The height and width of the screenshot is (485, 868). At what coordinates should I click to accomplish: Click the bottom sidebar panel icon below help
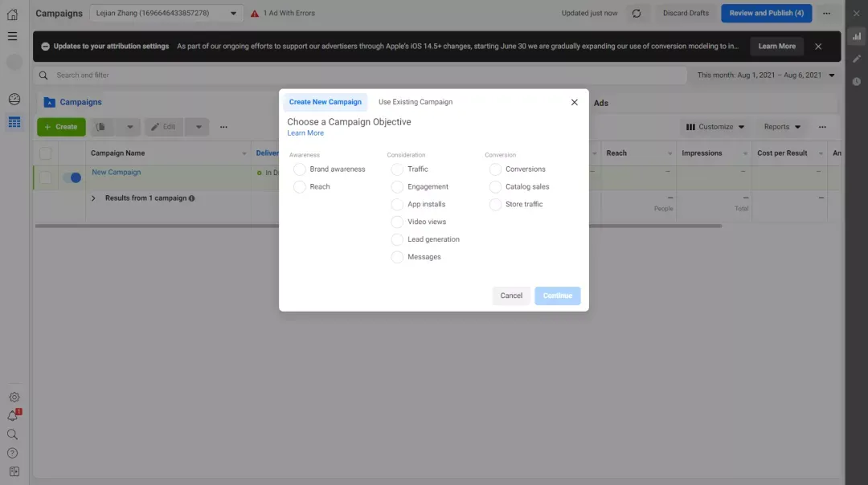(14, 471)
